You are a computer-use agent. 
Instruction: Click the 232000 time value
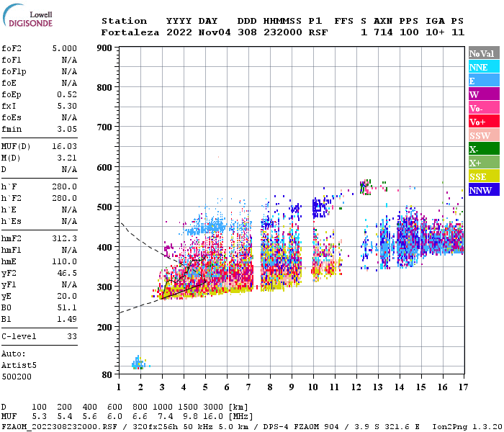[283, 32]
